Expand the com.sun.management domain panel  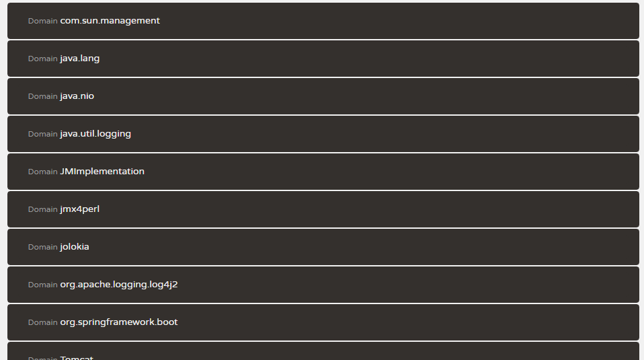click(110, 21)
